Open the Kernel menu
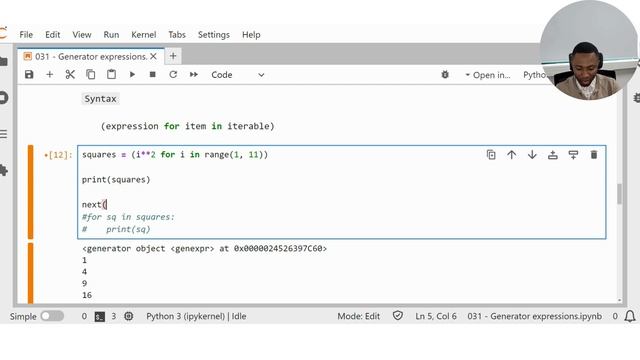Screen dimensions: 640x360 143,35
